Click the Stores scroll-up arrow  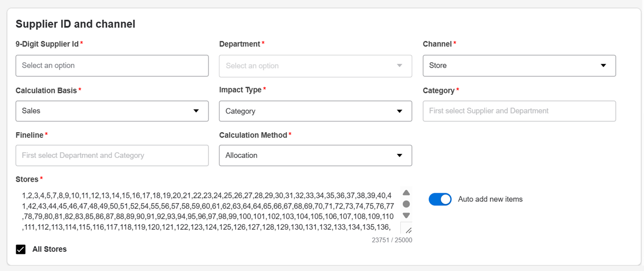click(x=406, y=193)
